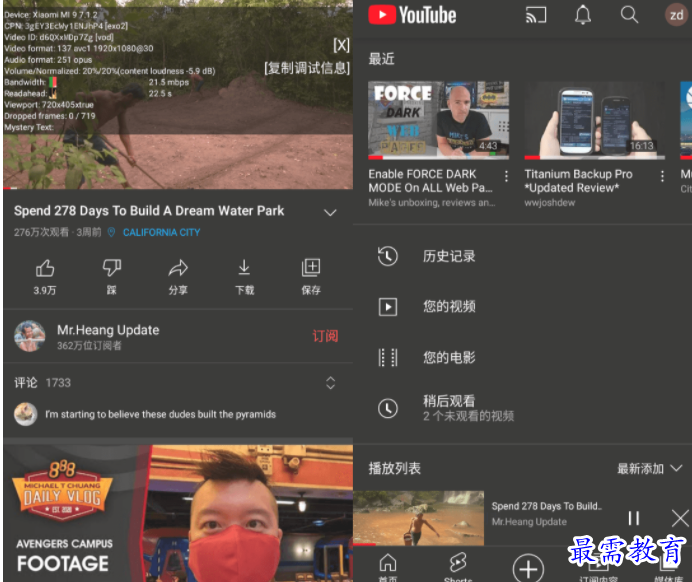
Task: Tap the cast to device icon
Action: pos(536,15)
